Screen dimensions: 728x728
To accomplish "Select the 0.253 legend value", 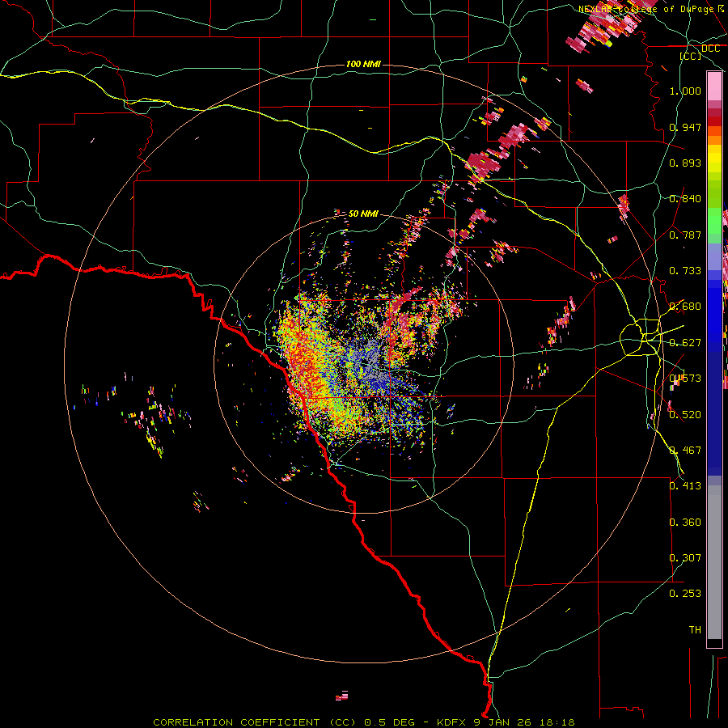I will tap(685, 594).
